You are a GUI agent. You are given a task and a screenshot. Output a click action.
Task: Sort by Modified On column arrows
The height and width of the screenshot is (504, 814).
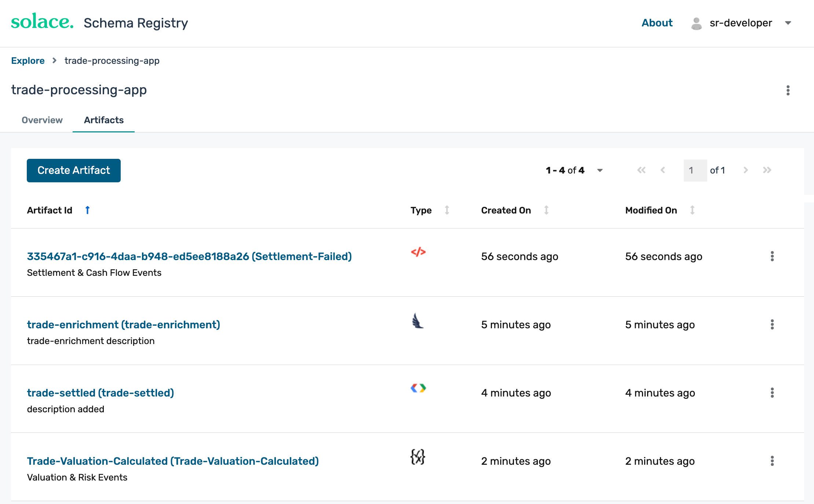(x=692, y=210)
